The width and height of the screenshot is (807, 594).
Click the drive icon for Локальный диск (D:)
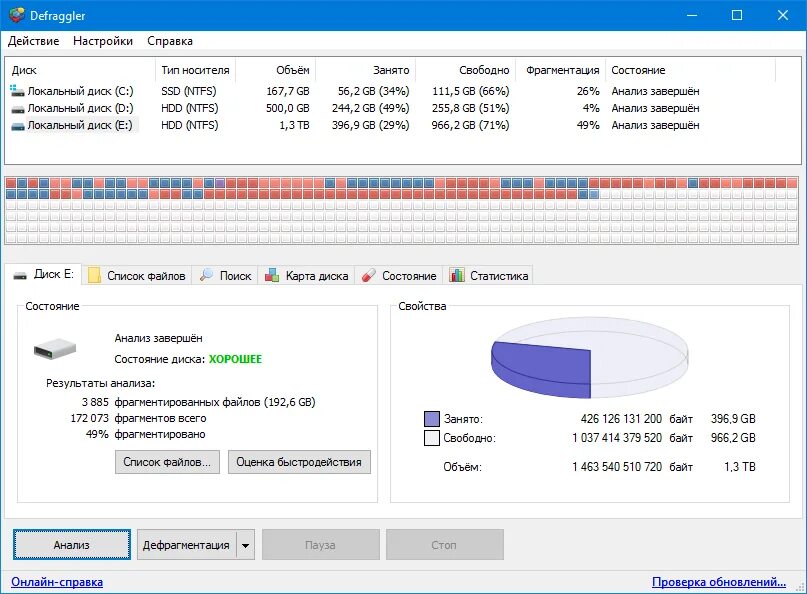17,109
